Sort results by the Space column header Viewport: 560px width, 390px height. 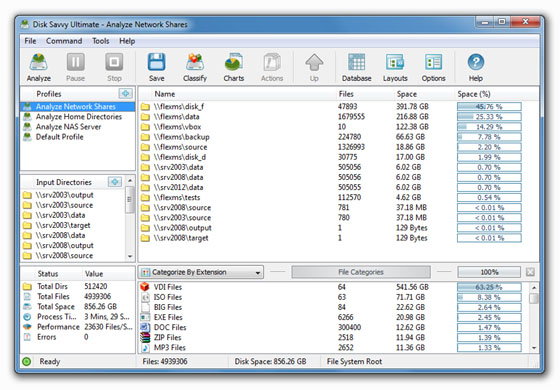[407, 94]
